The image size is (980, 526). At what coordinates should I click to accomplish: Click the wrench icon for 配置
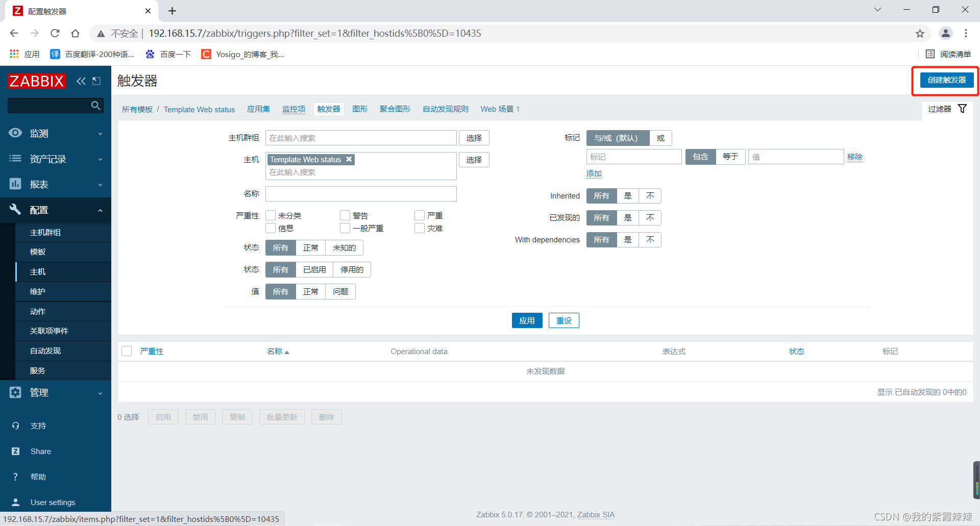click(15, 209)
